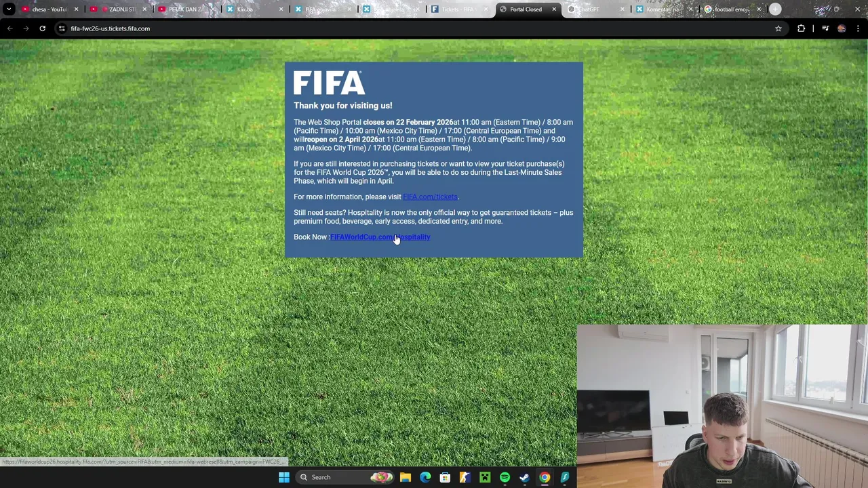Click the 'reopen on 2 April 2026' text
The image size is (868, 488).
click(341, 139)
